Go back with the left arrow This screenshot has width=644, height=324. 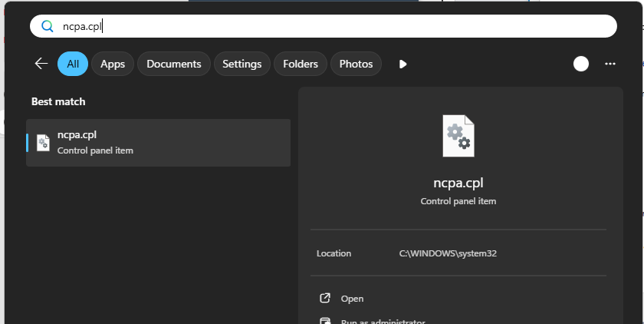41,64
